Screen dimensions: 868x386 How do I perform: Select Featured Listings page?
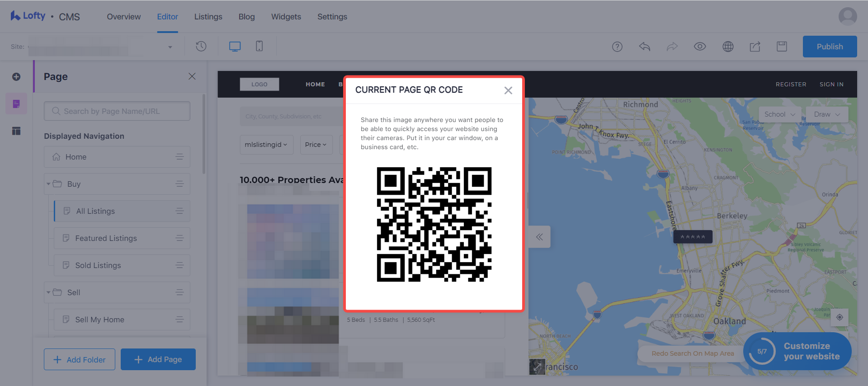[x=122, y=238]
